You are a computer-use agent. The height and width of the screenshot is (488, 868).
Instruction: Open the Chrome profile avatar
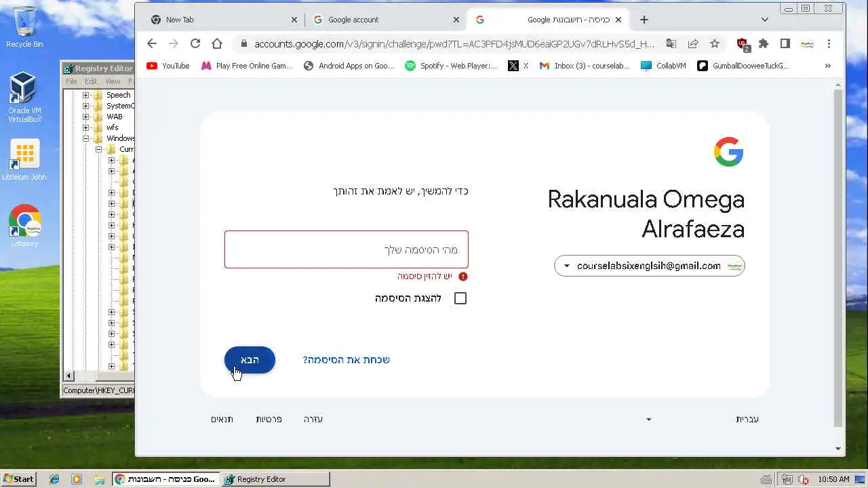807,43
